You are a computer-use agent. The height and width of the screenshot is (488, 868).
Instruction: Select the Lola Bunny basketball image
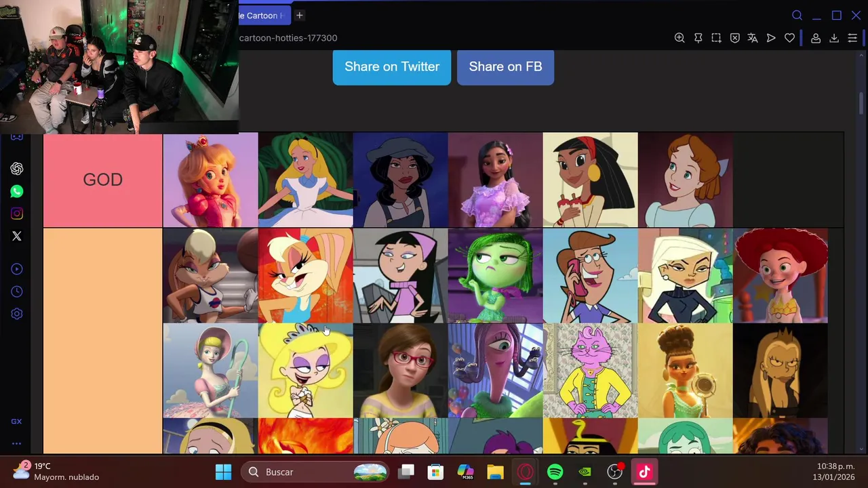[210, 275]
